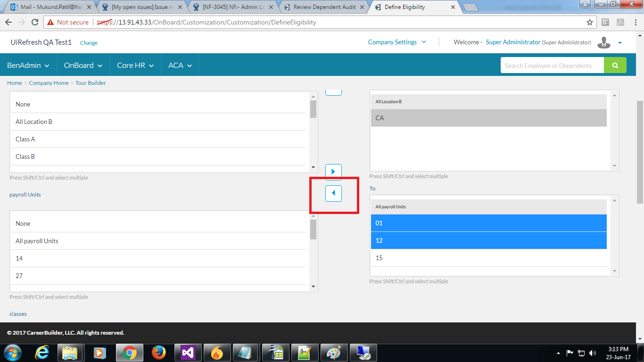This screenshot has width=644, height=362.
Task: Click the Search Employee or Dependents field
Action: coord(552,66)
